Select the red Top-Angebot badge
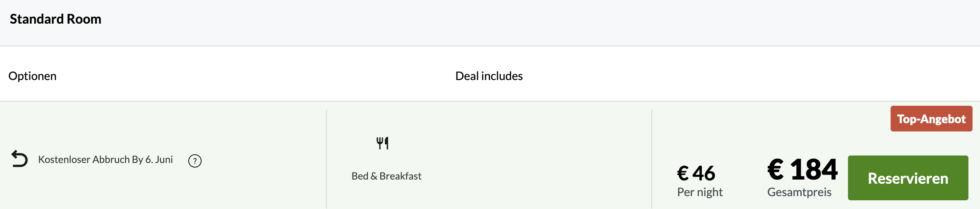Image resolution: width=980 pixels, height=209 pixels. (931, 119)
